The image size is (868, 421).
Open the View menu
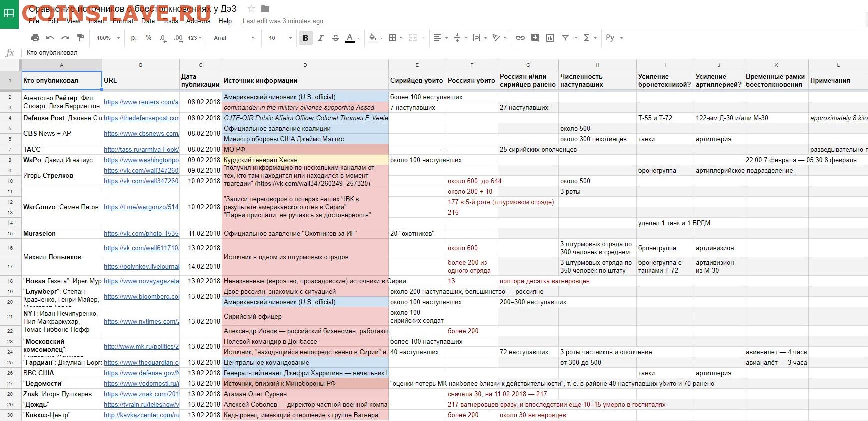(x=73, y=21)
